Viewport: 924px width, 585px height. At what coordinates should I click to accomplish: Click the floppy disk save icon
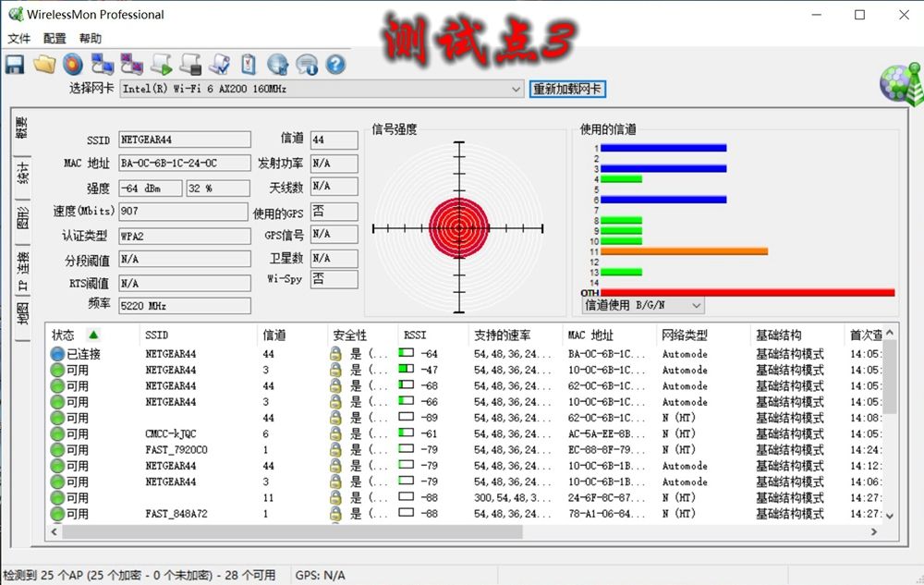(x=15, y=64)
